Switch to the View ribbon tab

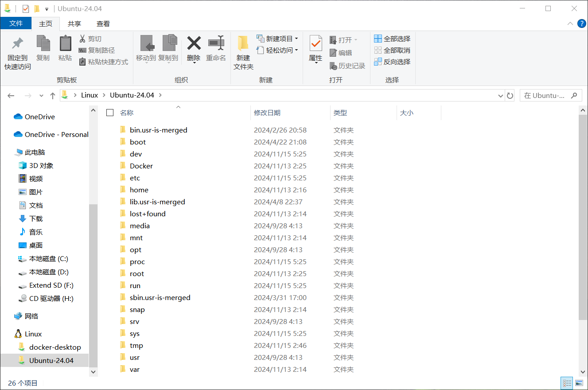pyautogui.click(x=103, y=24)
